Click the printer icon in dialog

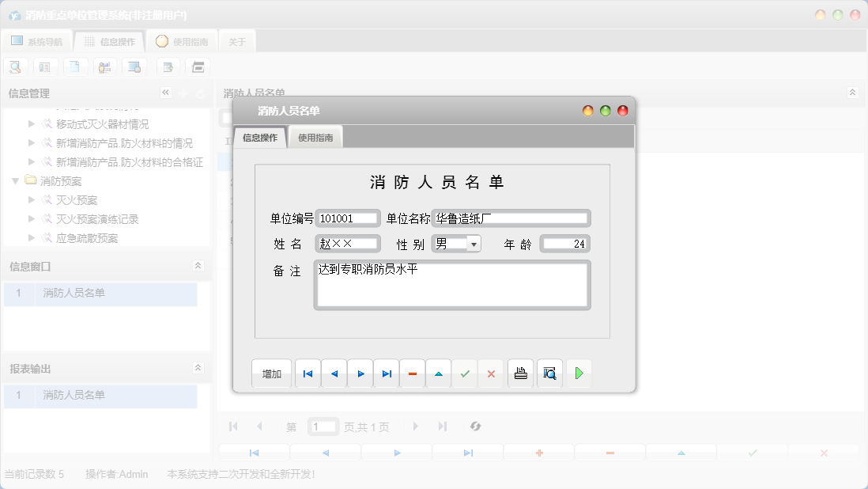click(520, 373)
